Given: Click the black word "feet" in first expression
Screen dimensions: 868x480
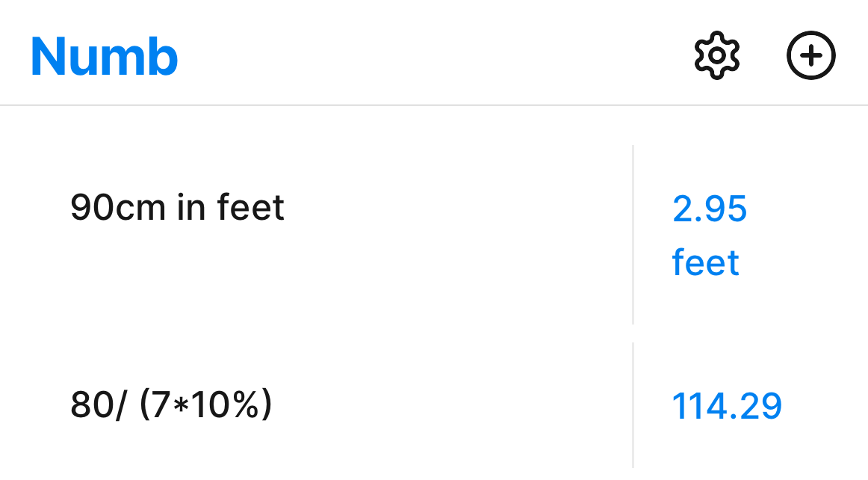Looking at the screenshot, I should (x=251, y=207).
